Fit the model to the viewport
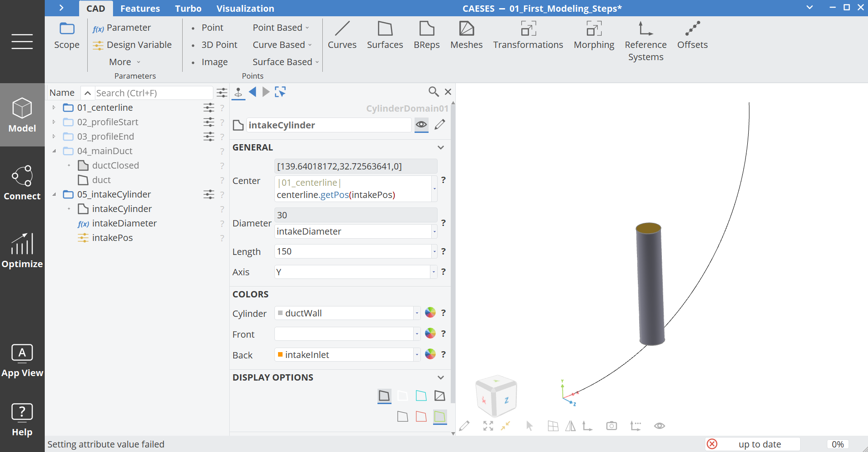868x452 pixels. click(488, 425)
